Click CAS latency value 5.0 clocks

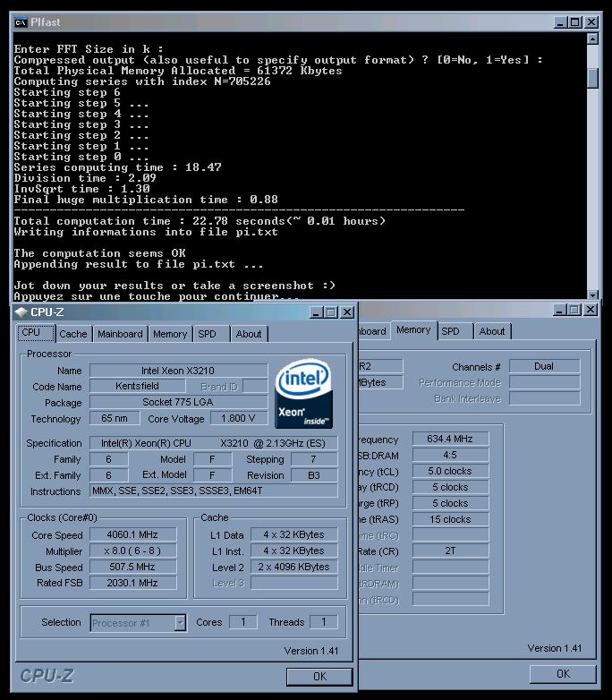(x=450, y=471)
